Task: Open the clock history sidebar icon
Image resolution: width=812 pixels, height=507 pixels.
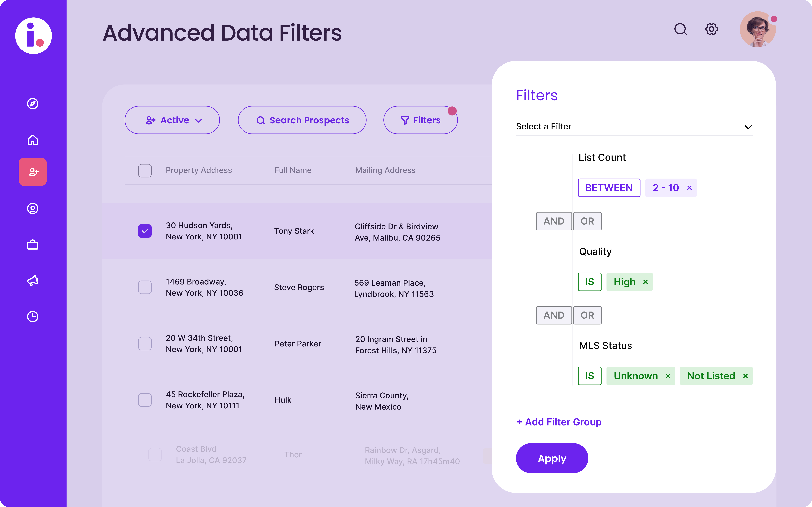Action: 33,317
